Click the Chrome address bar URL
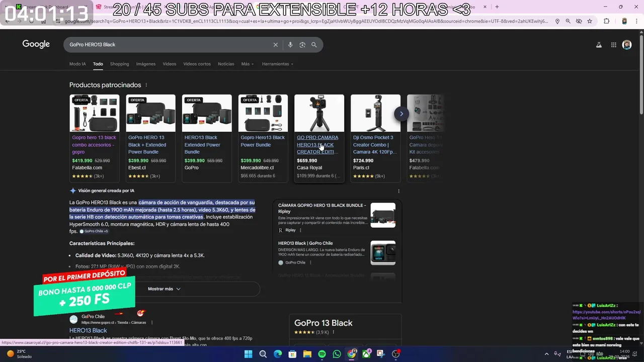The image size is (644, 362). (307, 21)
